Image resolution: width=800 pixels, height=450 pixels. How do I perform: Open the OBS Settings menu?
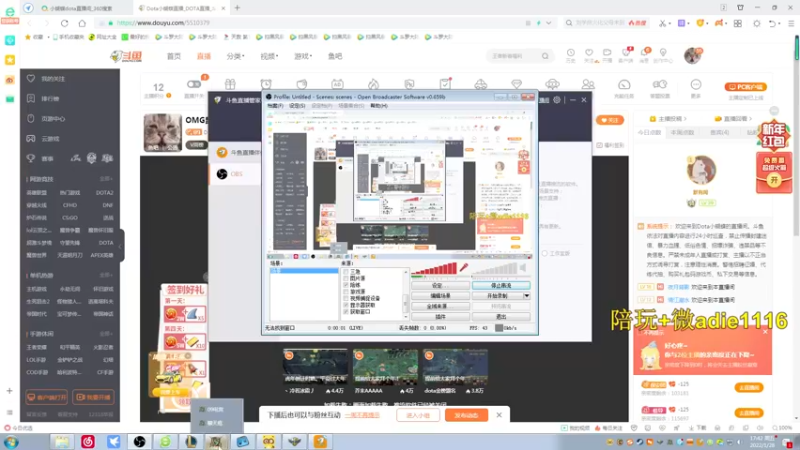point(297,106)
